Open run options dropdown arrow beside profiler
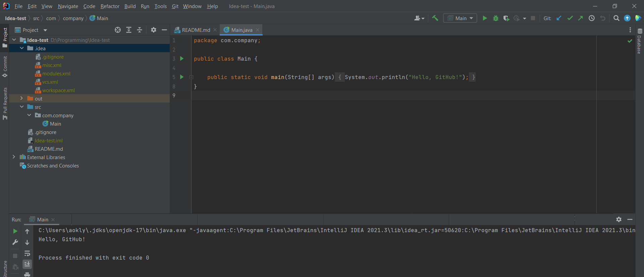Screen dimensions: 644x277 [x=525, y=18]
